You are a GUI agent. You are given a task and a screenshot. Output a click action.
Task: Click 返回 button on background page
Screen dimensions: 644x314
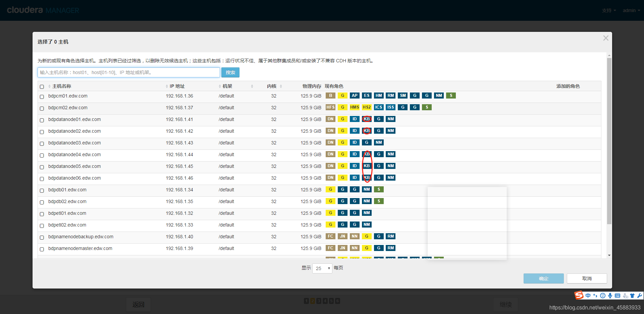[x=138, y=304]
